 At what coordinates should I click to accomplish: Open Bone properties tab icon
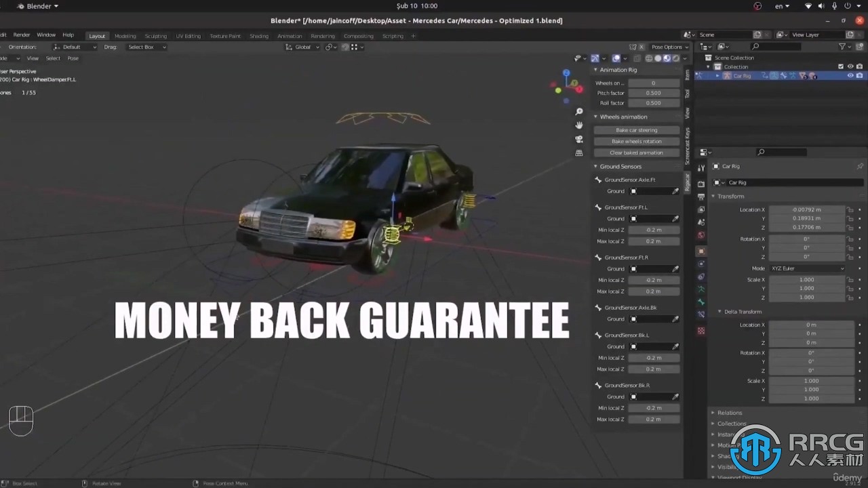(701, 302)
